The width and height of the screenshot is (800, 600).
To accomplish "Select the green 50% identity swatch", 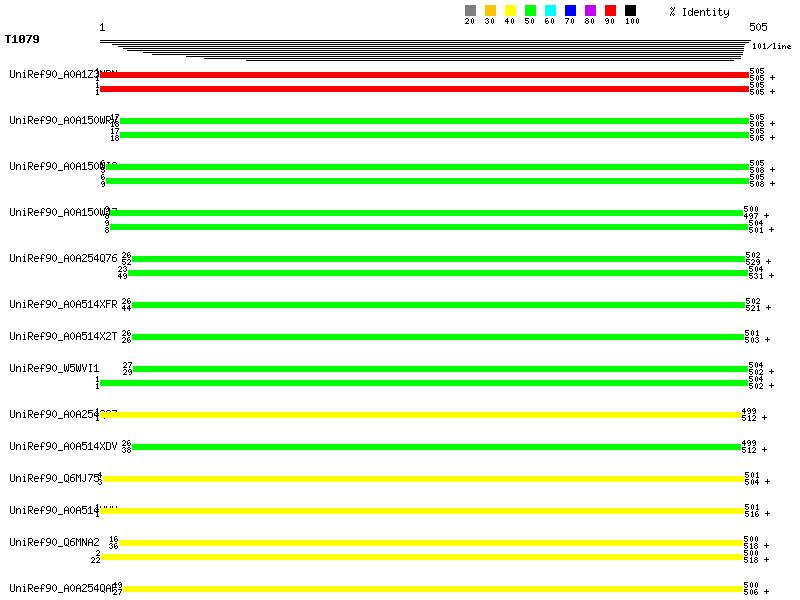I will [x=530, y=11].
